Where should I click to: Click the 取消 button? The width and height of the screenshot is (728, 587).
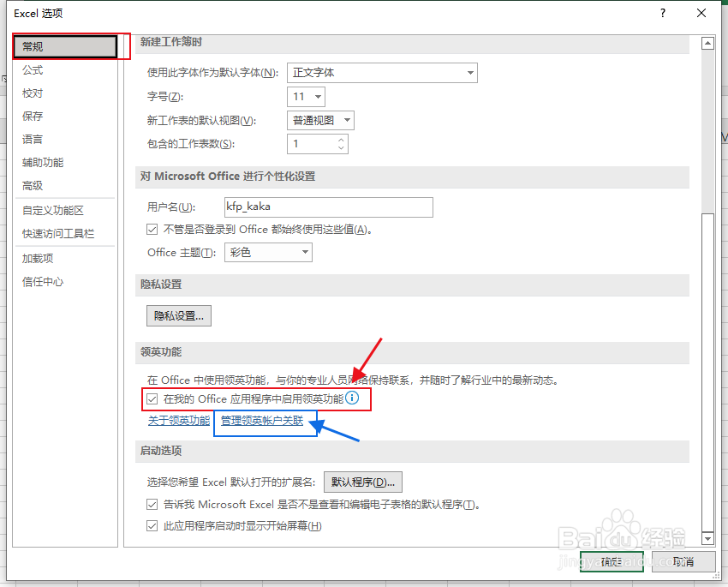[x=683, y=562]
